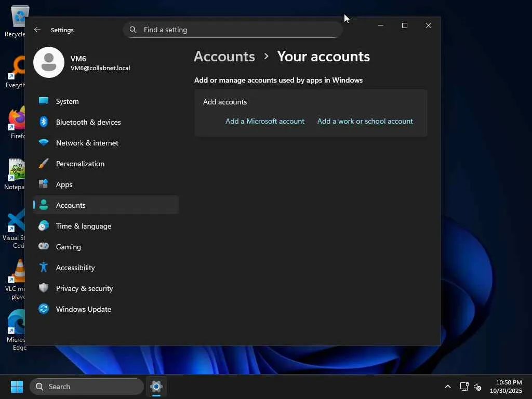Maximize the Settings window

pyautogui.click(x=404, y=25)
